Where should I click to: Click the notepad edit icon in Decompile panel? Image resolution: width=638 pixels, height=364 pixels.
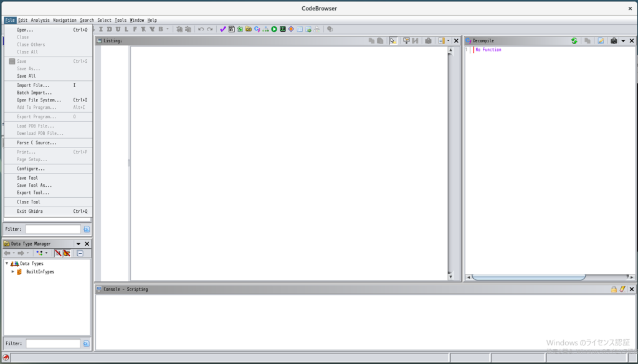tap(601, 40)
